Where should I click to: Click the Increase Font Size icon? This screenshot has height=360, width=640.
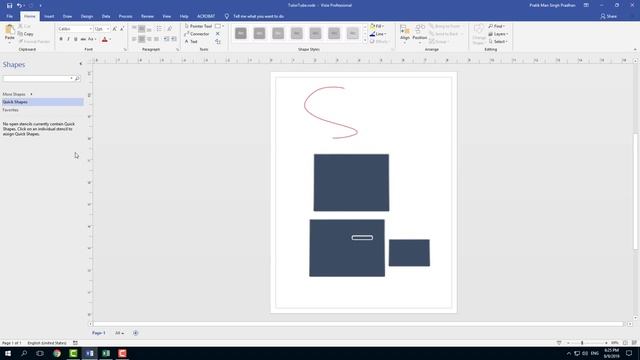click(115, 29)
